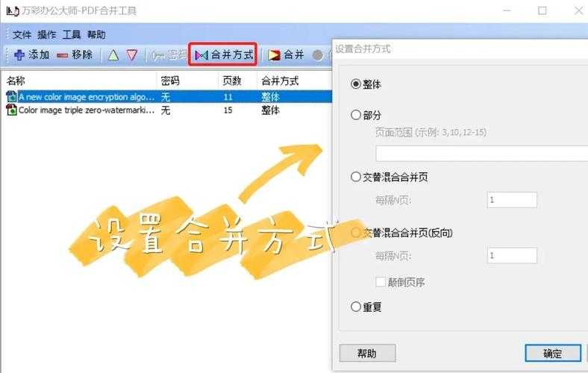588x373 pixels.
Task: Select the 部分 radio option
Action: point(355,115)
